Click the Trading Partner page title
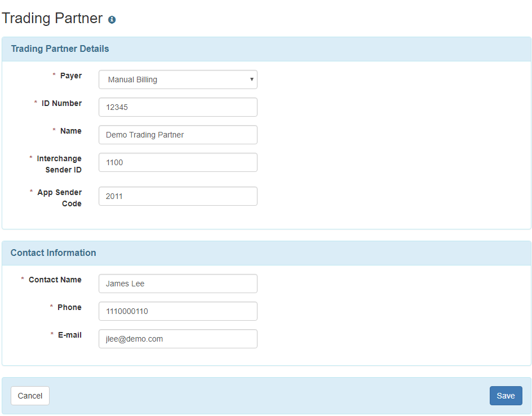This screenshot has width=532, height=416. click(x=52, y=19)
